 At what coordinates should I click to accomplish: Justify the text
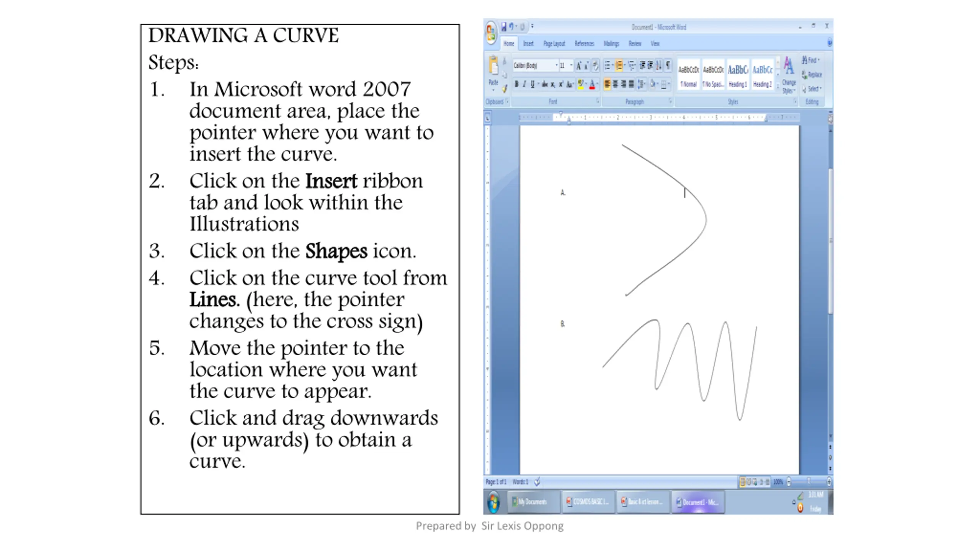click(x=631, y=84)
